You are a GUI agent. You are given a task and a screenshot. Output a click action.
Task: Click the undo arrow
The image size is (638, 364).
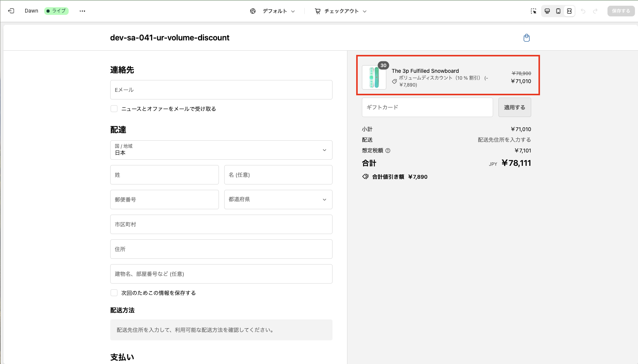click(583, 11)
